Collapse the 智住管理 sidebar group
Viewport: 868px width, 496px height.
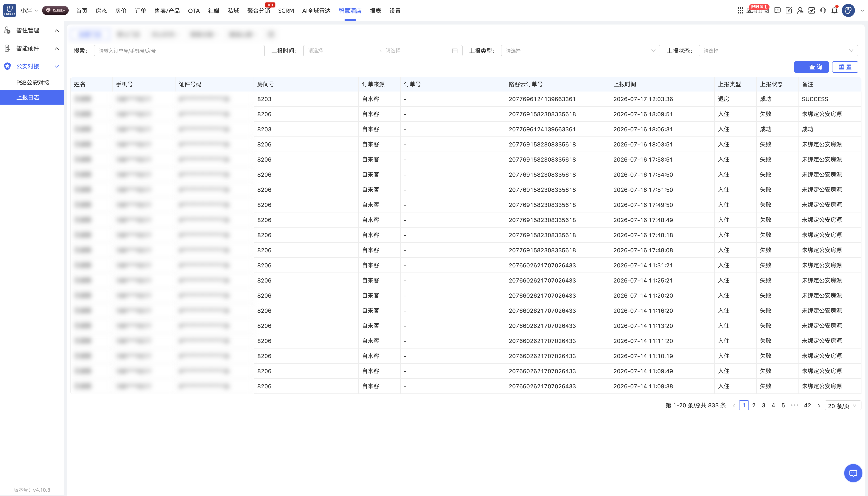pyautogui.click(x=57, y=31)
